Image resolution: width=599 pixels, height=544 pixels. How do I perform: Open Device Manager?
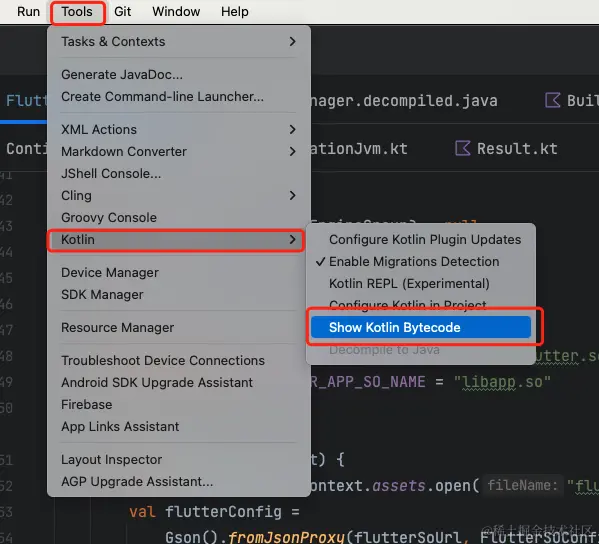point(179,272)
